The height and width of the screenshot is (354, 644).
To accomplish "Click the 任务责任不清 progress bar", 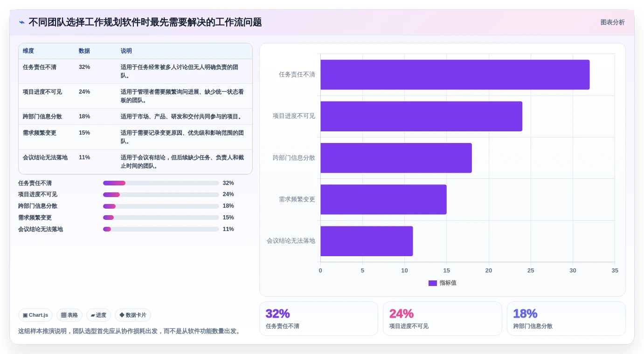I will pos(161,183).
